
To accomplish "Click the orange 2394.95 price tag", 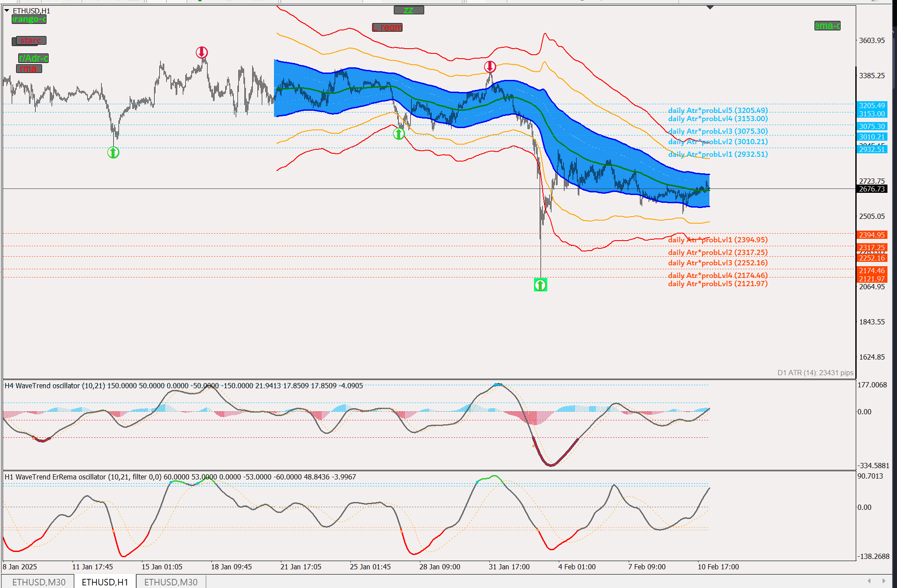I will (x=871, y=235).
